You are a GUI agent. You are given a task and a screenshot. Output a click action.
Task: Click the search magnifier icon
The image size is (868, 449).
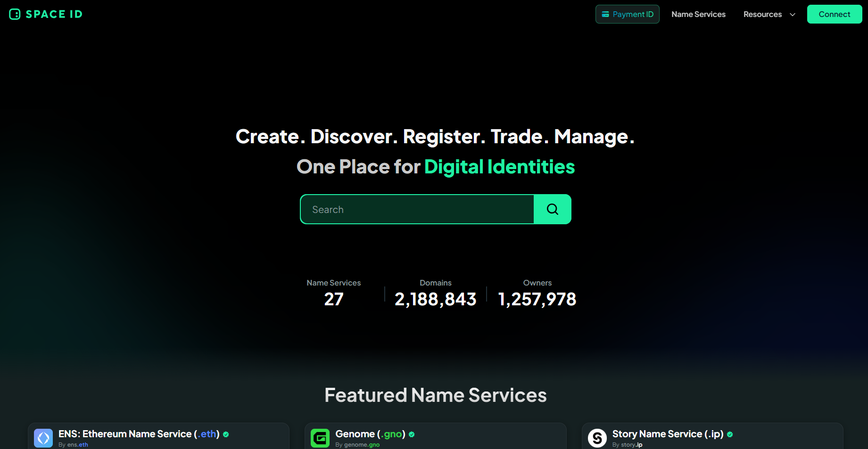[x=552, y=209]
